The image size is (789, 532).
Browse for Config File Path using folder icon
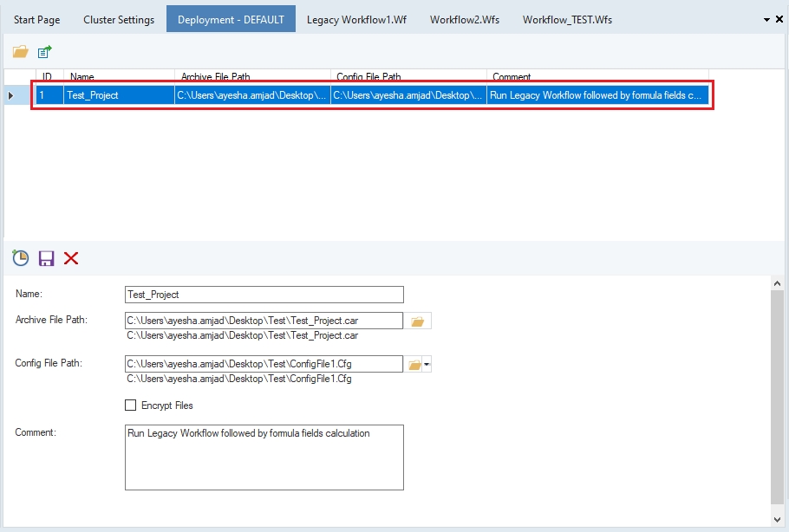415,365
